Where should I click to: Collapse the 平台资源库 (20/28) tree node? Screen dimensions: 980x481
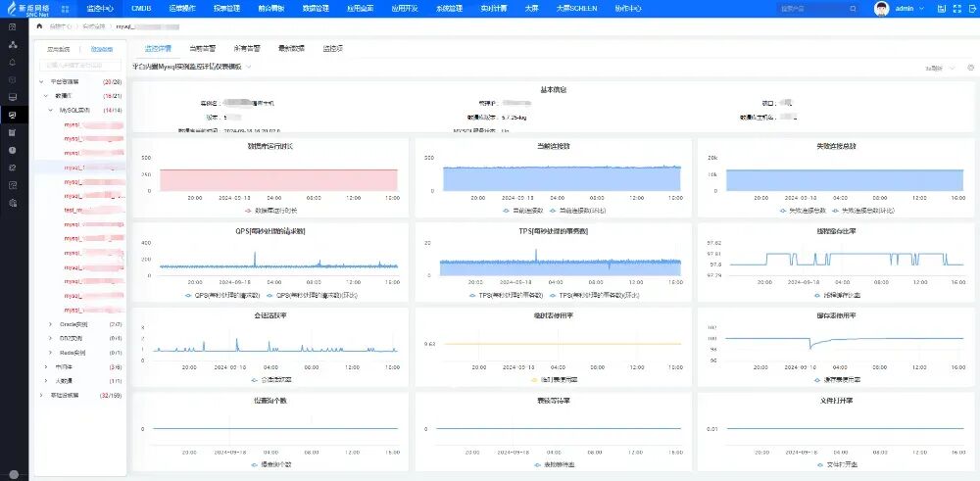(42, 82)
